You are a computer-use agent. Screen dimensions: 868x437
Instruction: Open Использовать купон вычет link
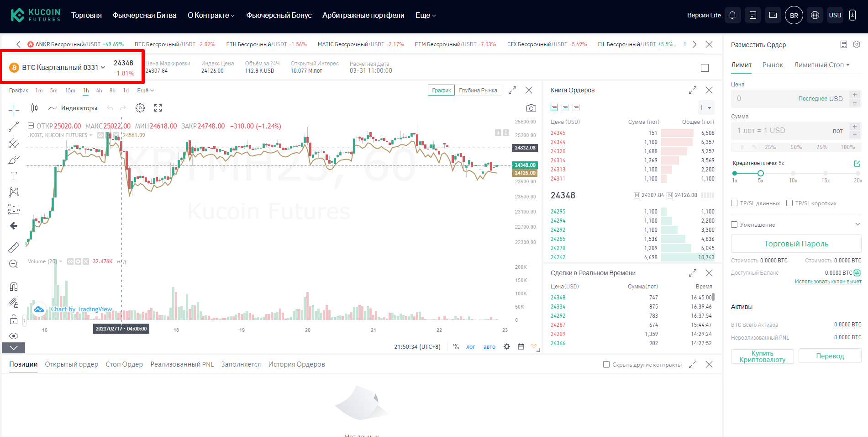(828, 282)
